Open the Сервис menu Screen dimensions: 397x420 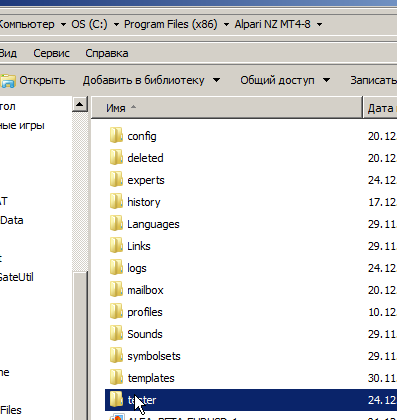tap(51, 53)
